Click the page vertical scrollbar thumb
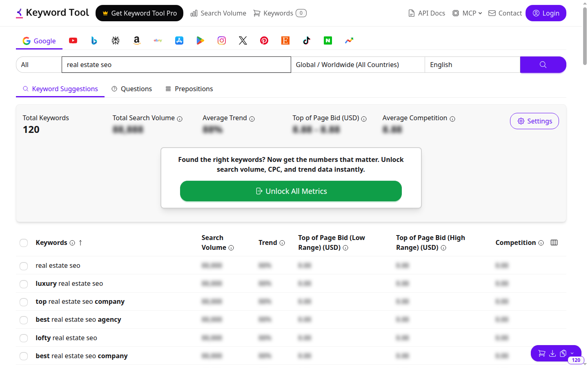 pos(585,36)
